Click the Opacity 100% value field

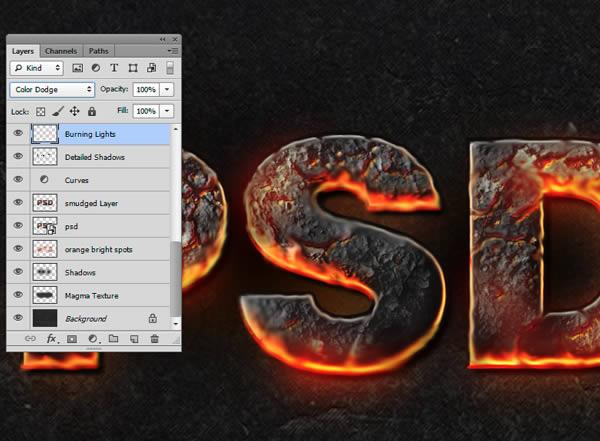pos(146,90)
